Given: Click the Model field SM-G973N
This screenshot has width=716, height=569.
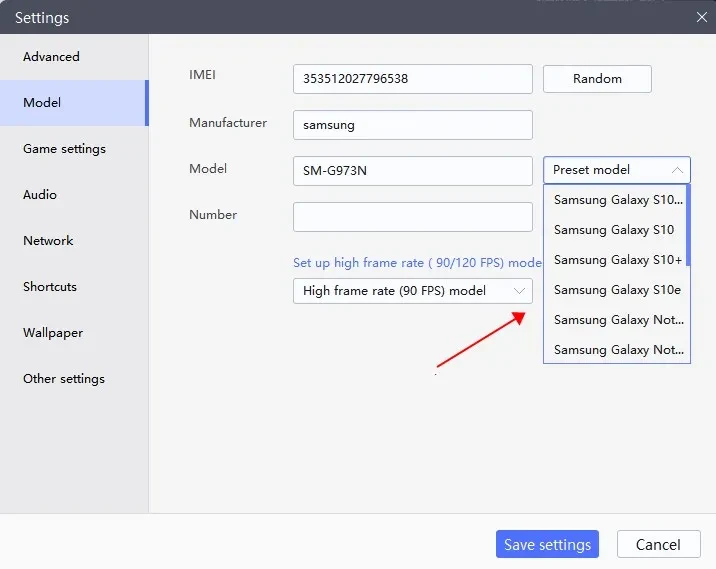Looking at the screenshot, I should tap(413, 171).
